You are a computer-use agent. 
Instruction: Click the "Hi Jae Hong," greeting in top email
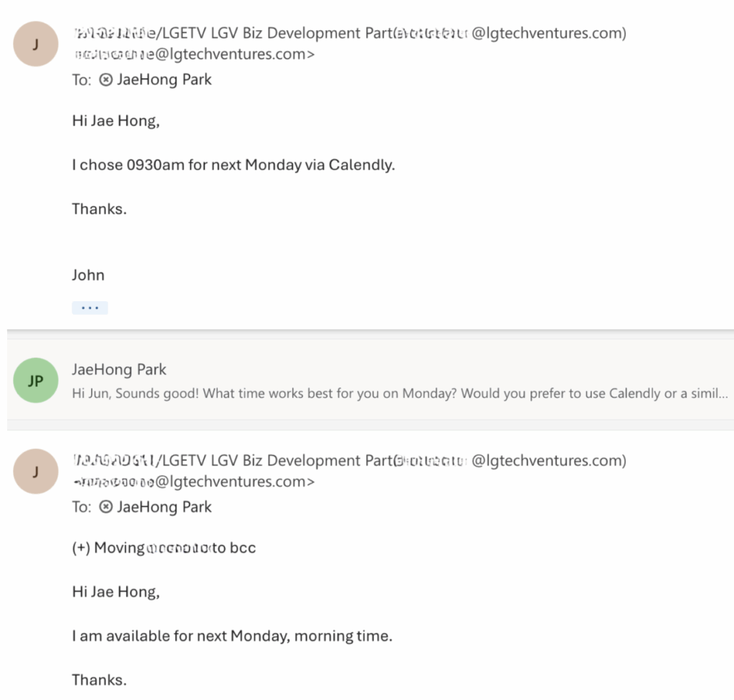click(x=115, y=120)
